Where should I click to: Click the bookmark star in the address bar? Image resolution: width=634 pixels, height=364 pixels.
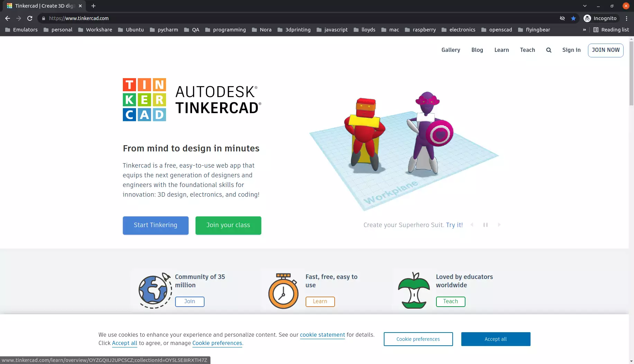coord(574,18)
